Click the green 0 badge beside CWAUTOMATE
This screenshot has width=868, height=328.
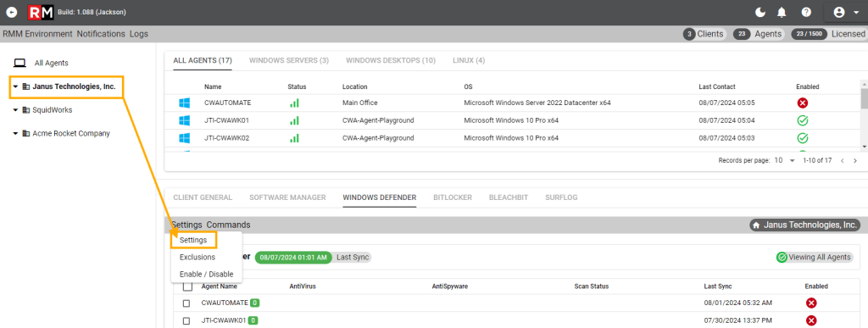(x=254, y=303)
